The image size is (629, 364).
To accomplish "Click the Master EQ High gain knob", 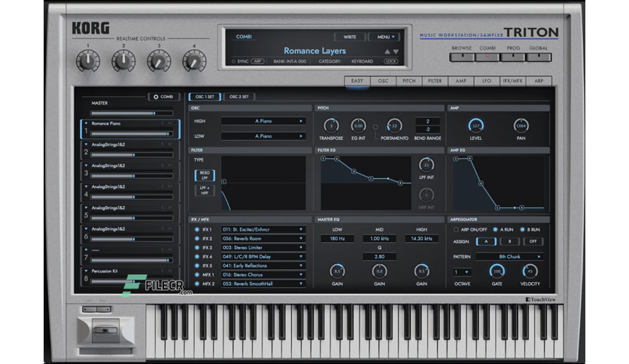I will tap(421, 271).
